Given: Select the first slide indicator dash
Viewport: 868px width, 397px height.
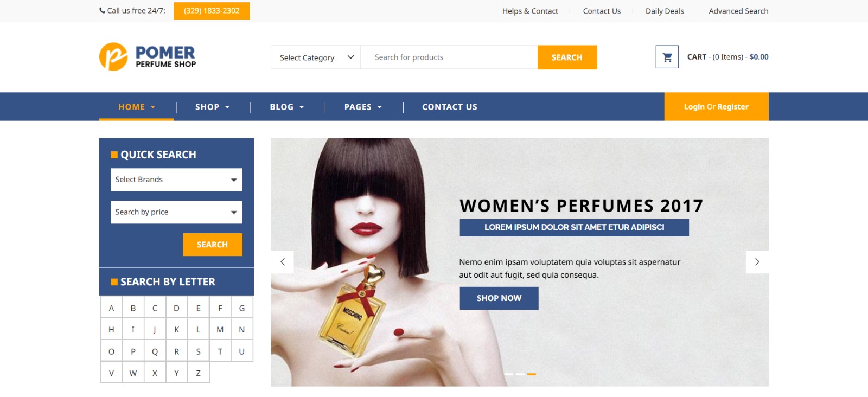Looking at the screenshot, I should tap(509, 374).
